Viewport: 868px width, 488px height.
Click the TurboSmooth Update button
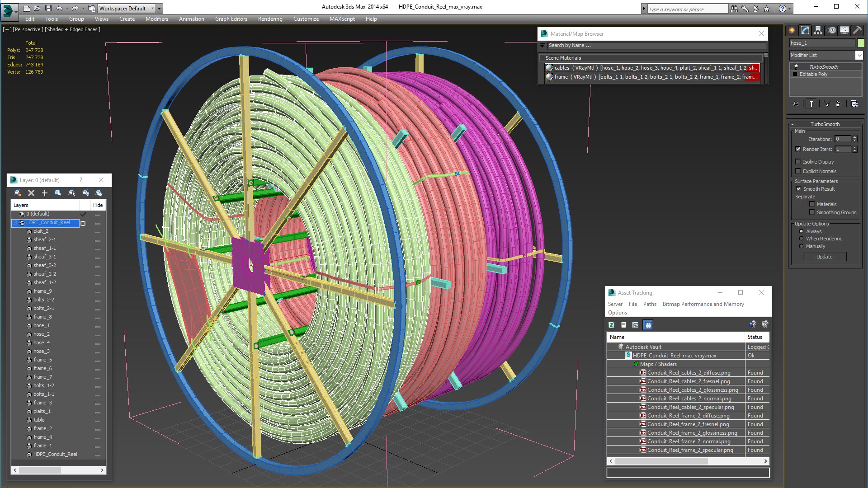point(824,257)
